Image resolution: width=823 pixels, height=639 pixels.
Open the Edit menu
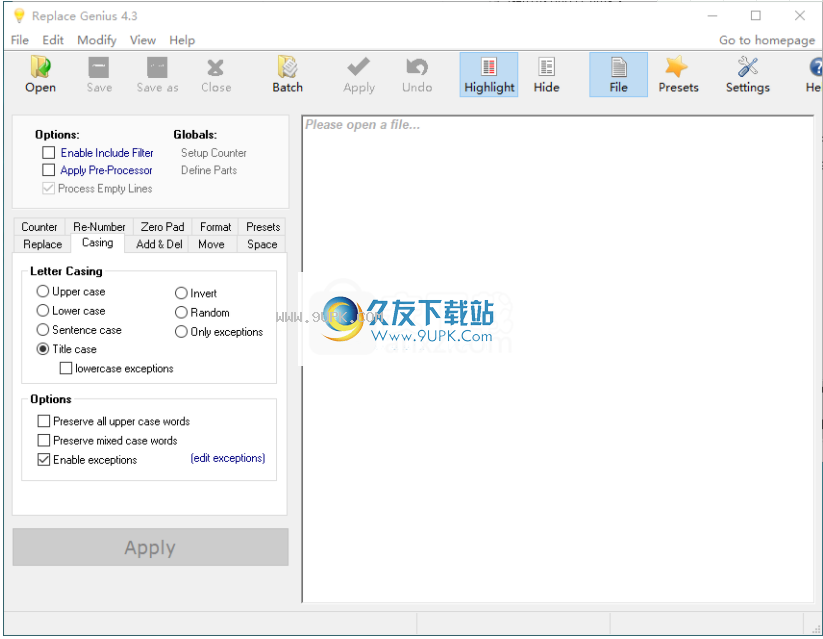(x=53, y=40)
